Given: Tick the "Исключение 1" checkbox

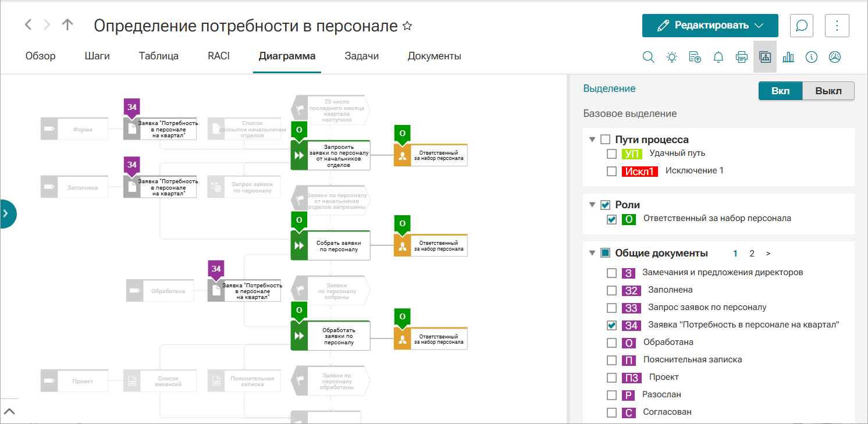Looking at the screenshot, I should click(x=611, y=171).
